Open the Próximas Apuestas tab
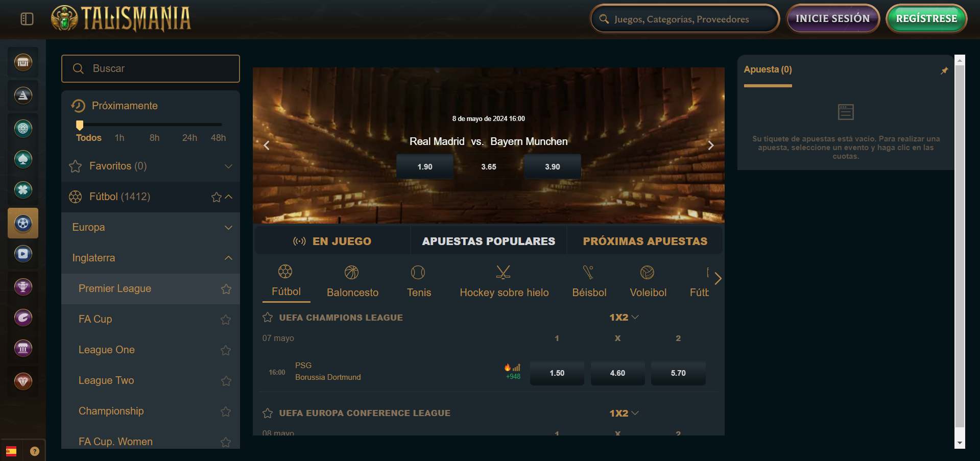This screenshot has height=461, width=980. [645, 241]
